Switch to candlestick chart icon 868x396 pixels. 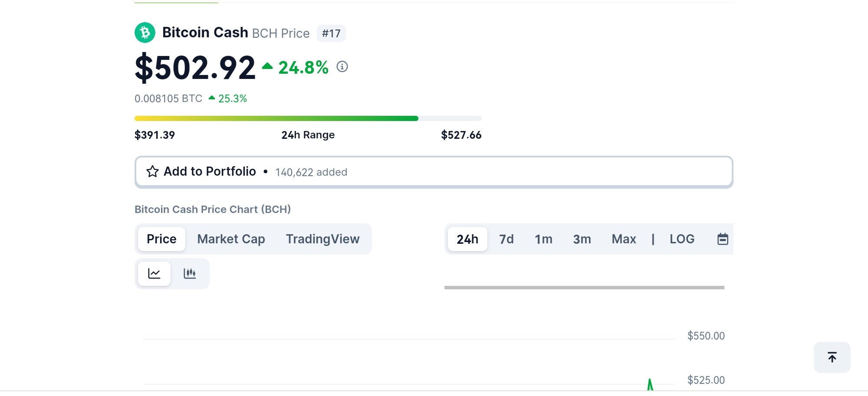point(190,273)
